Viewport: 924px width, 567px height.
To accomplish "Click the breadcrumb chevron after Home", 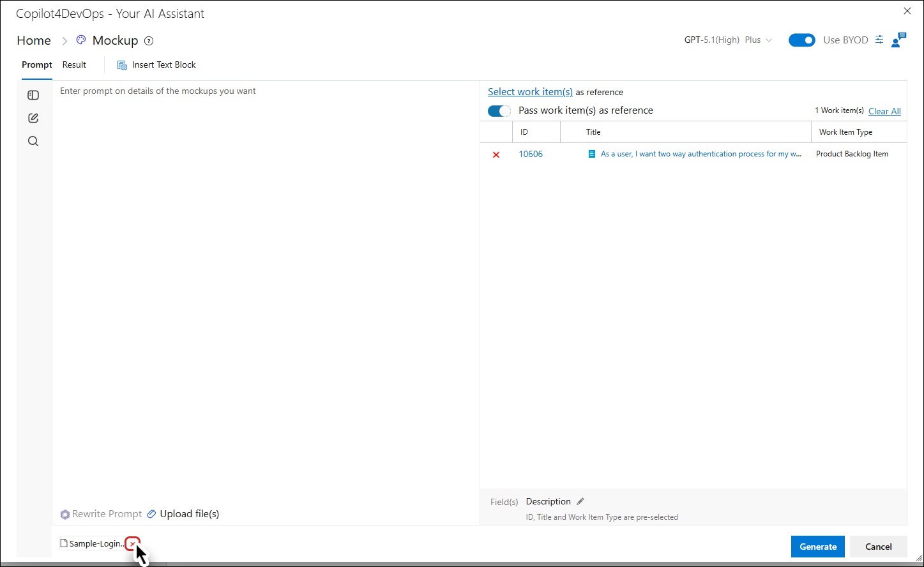I will pyautogui.click(x=64, y=41).
